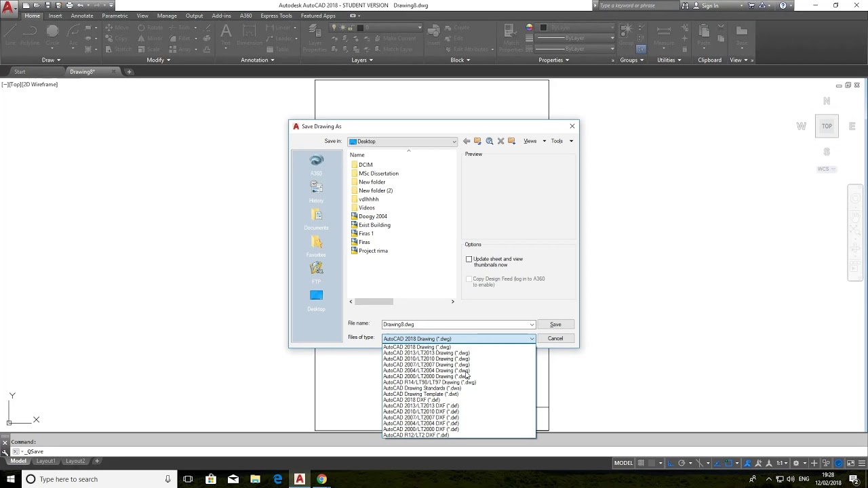This screenshot has height=488, width=868.
Task: Expand the Modify panel in the ribbon
Action: [158, 60]
